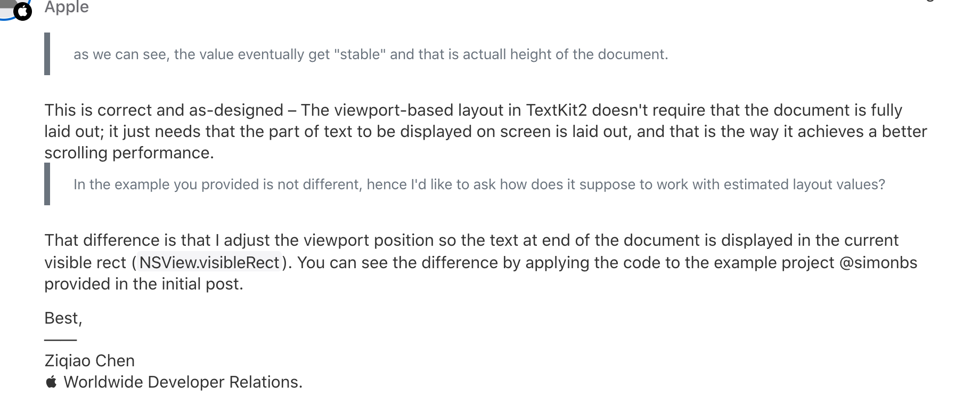Viewport: 980px width, 402px height.
Task: Click the quoted text starting "as we can see"
Action: click(371, 54)
